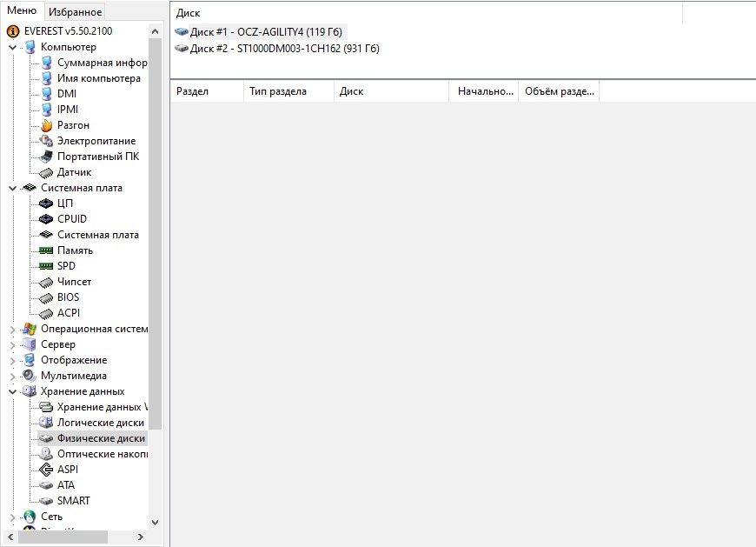The image size is (756, 547).
Task: Click the Диск #1 OCZ-AGILITY4 drive icon
Action: 182,32
